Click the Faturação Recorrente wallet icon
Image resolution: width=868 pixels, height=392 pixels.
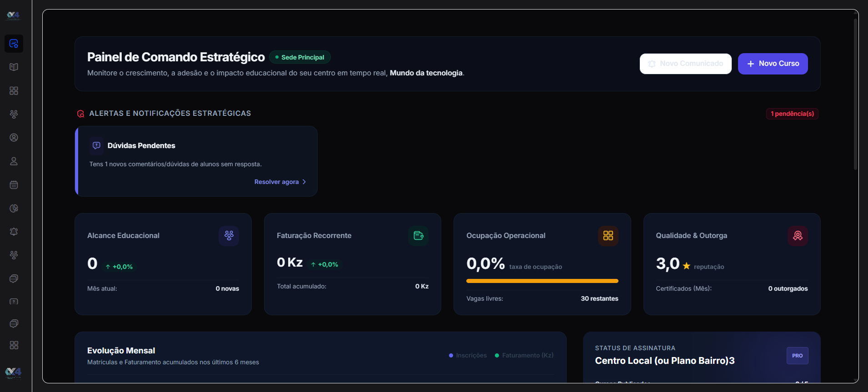coord(419,235)
